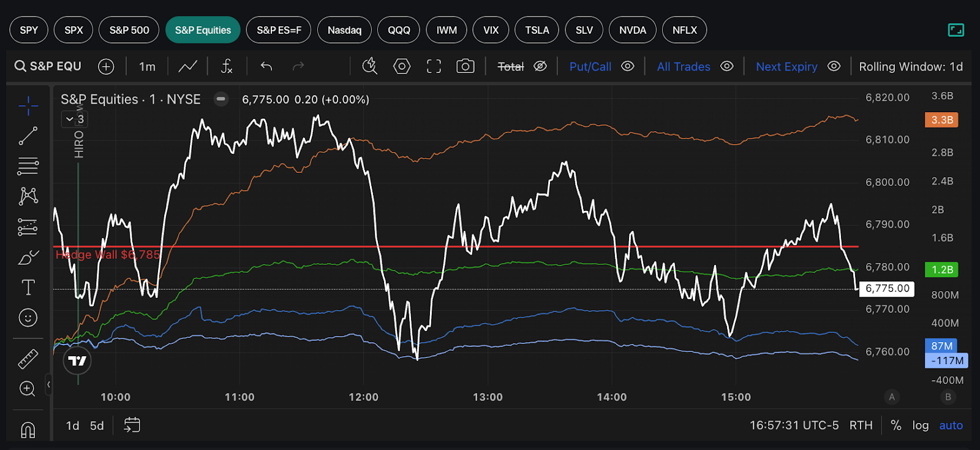Open the indicators fx menu
This screenshot has height=450, width=980.
coord(227,66)
